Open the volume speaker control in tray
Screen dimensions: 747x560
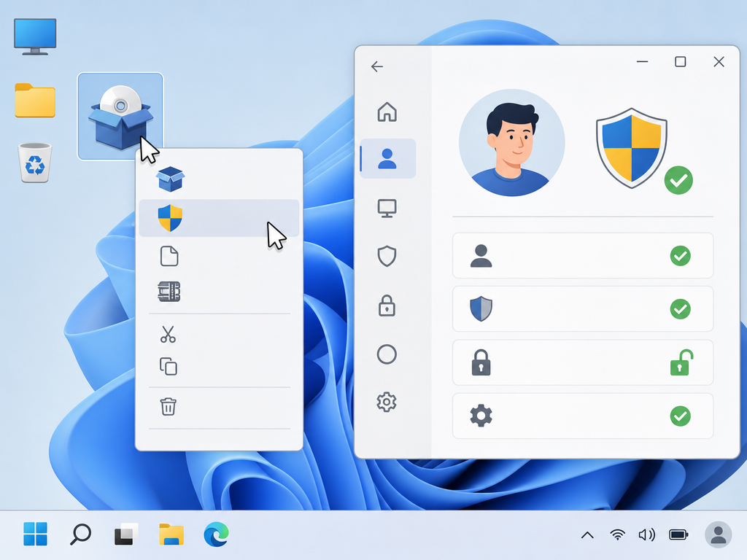coord(646,534)
